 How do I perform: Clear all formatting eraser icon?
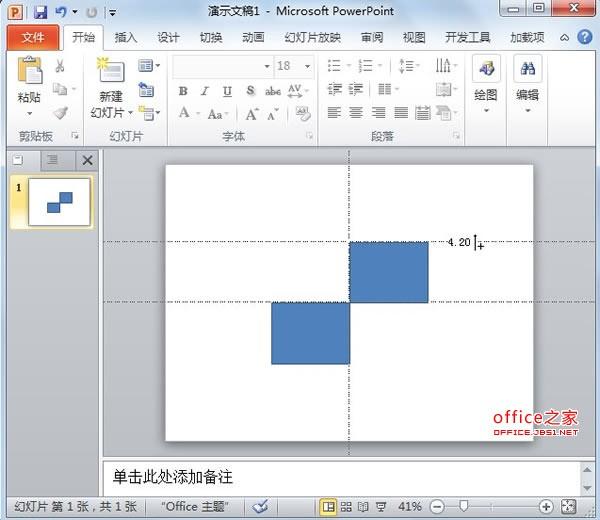[303, 114]
